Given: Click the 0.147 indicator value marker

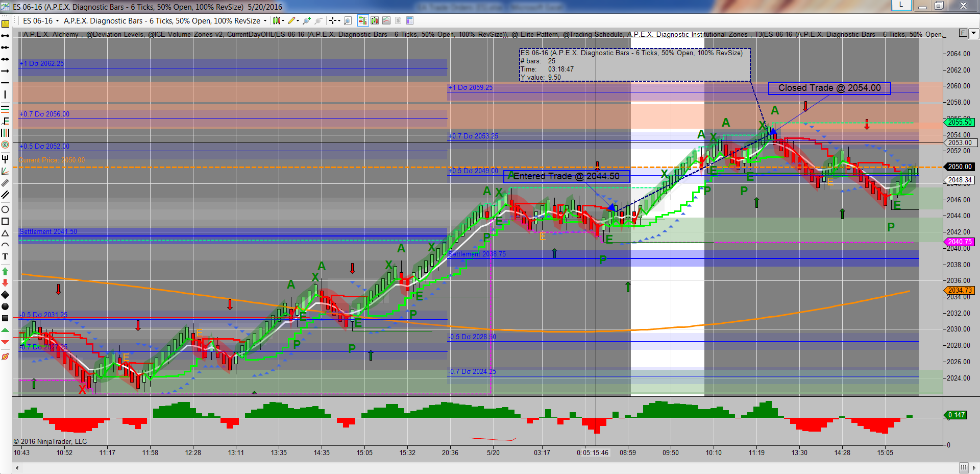Looking at the screenshot, I should point(957,415).
